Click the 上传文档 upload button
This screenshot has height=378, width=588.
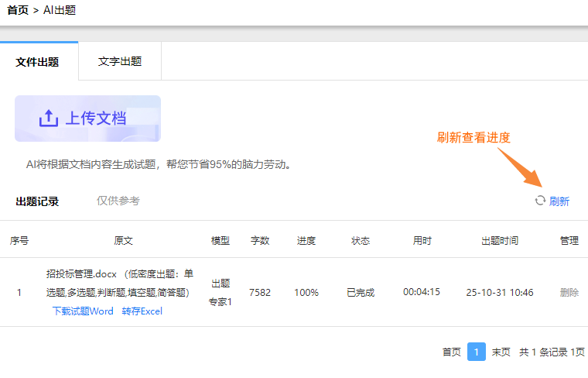point(87,119)
